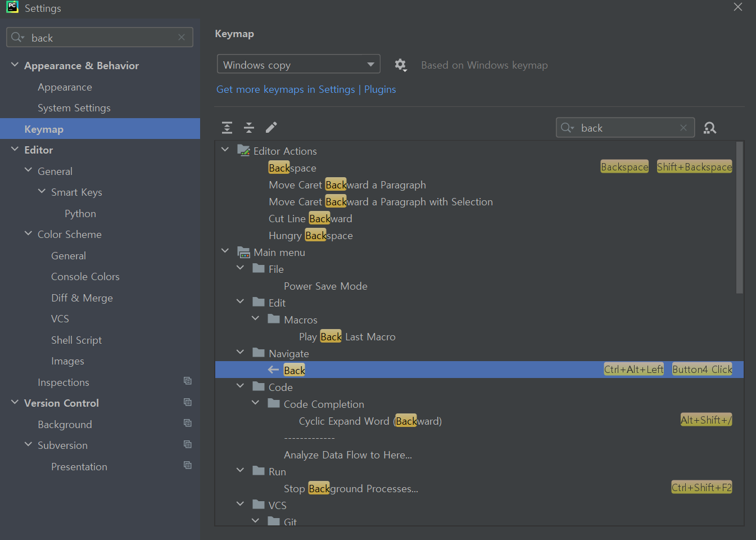
Task: Click the settings search magnifier icon
Action: tap(17, 37)
